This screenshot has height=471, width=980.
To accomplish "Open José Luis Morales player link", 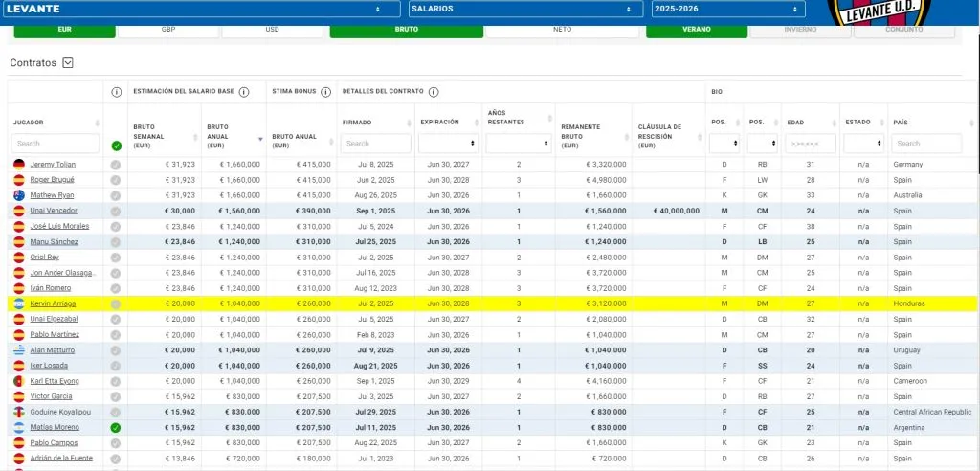I will pos(59,226).
